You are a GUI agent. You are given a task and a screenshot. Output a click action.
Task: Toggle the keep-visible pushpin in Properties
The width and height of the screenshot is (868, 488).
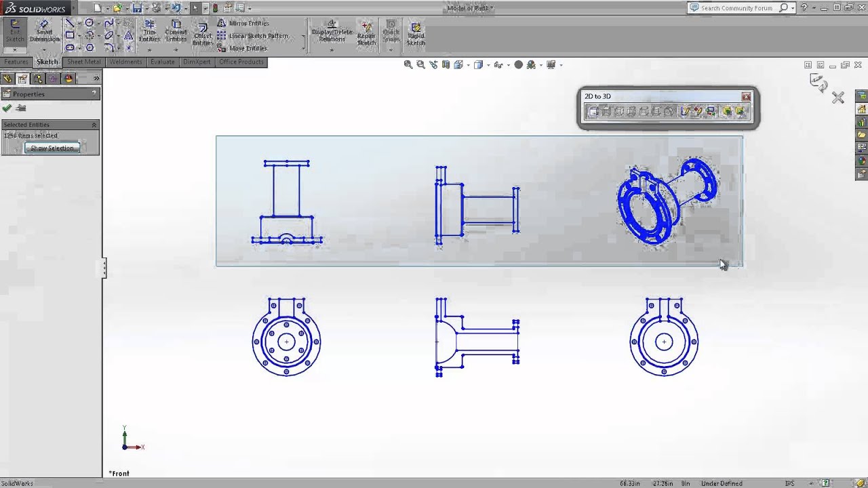click(21, 108)
